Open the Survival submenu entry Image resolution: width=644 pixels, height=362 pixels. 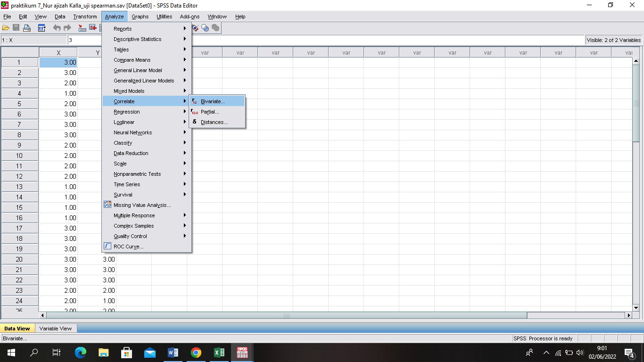[147, 195]
